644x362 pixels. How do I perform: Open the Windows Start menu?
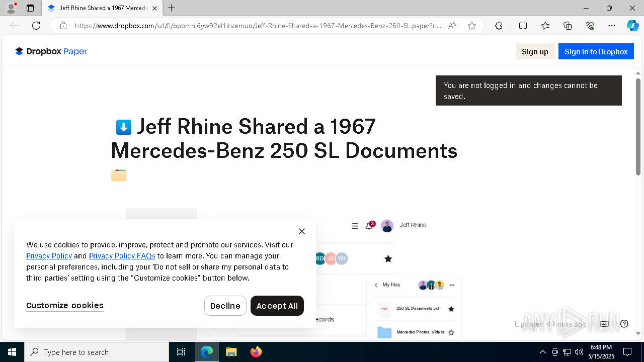click(12, 352)
